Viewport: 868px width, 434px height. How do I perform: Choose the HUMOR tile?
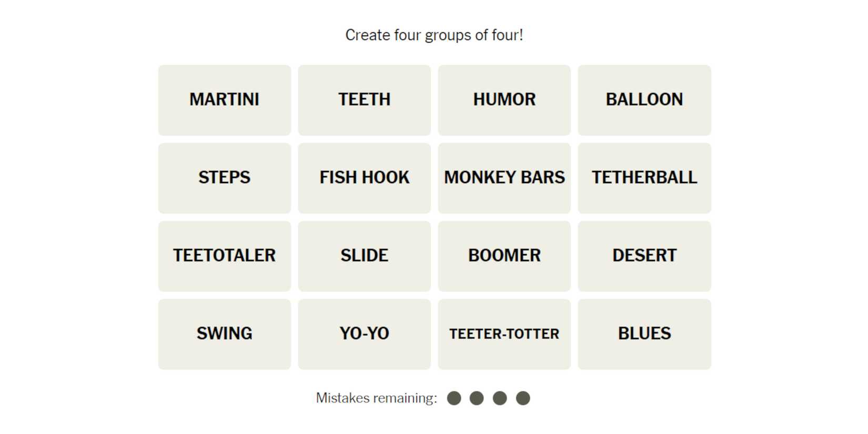[504, 100]
